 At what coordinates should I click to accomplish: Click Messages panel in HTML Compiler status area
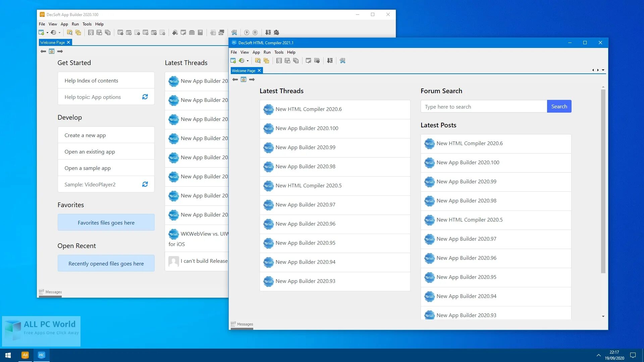(242, 324)
